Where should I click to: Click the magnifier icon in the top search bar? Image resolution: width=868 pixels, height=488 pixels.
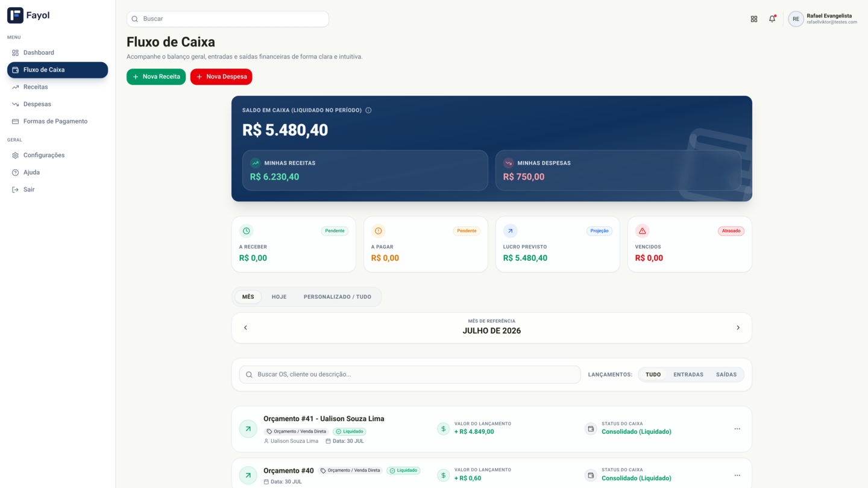click(135, 19)
